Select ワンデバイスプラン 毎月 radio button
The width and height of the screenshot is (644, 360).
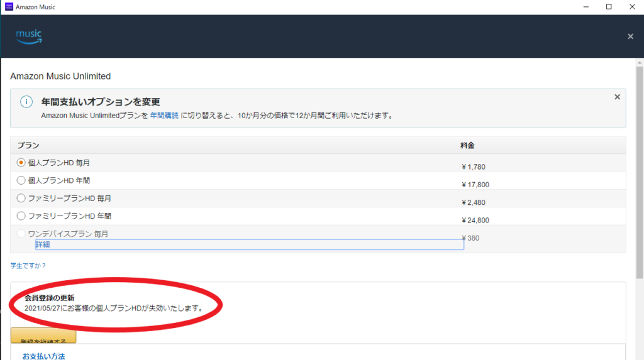(21, 234)
